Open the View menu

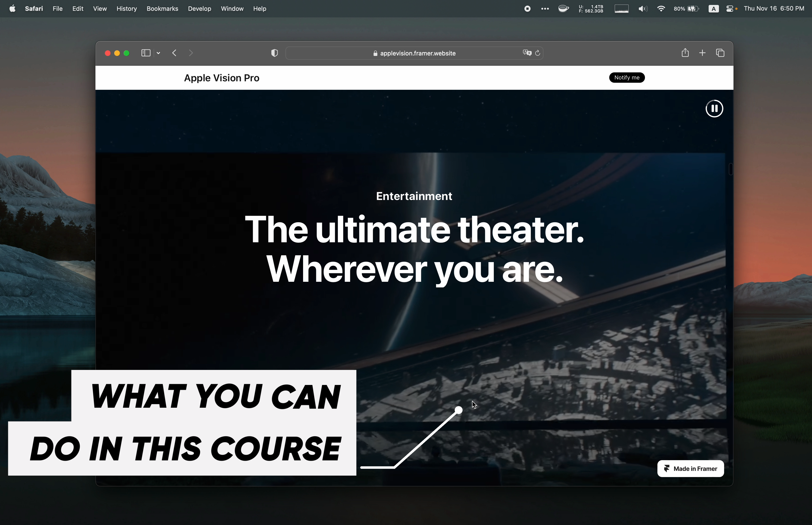tap(100, 8)
